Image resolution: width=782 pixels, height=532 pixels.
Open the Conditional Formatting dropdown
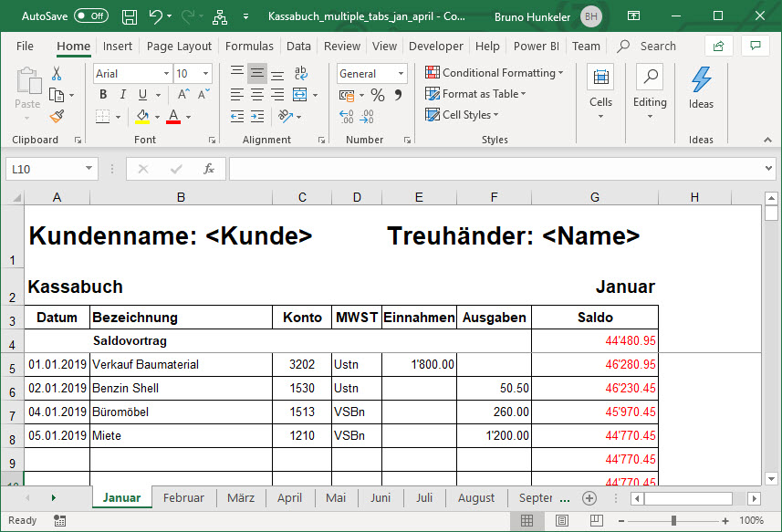(x=494, y=73)
